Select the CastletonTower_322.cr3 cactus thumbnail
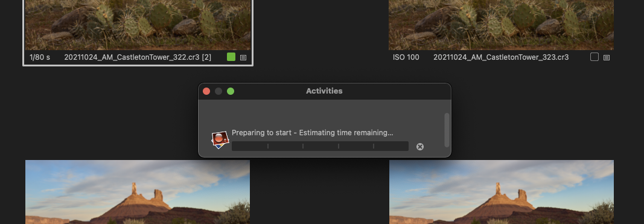This screenshot has width=644, height=224. point(138,25)
